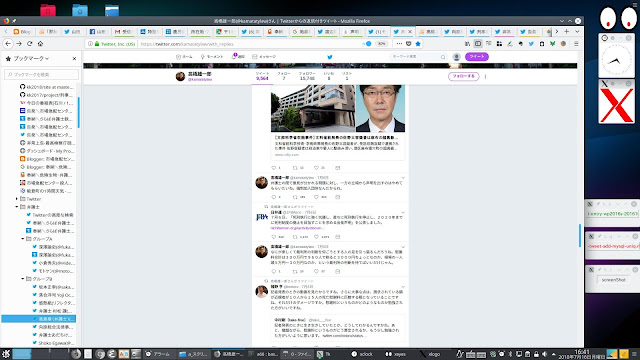Viewport: 640px width, 360px height.
Task: Click the bookmark search field in sidebar
Action: coord(41,74)
